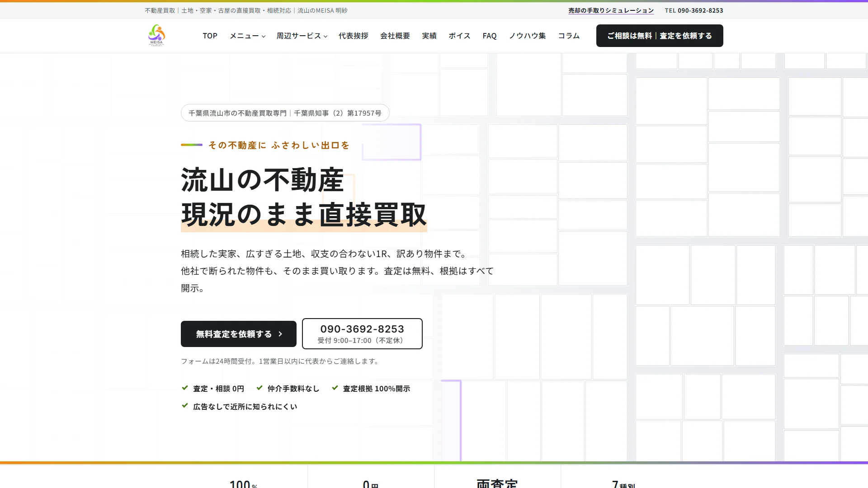This screenshot has width=868, height=488.
Task: Click the heading 現況のまま直接買取
Action: [x=304, y=215]
